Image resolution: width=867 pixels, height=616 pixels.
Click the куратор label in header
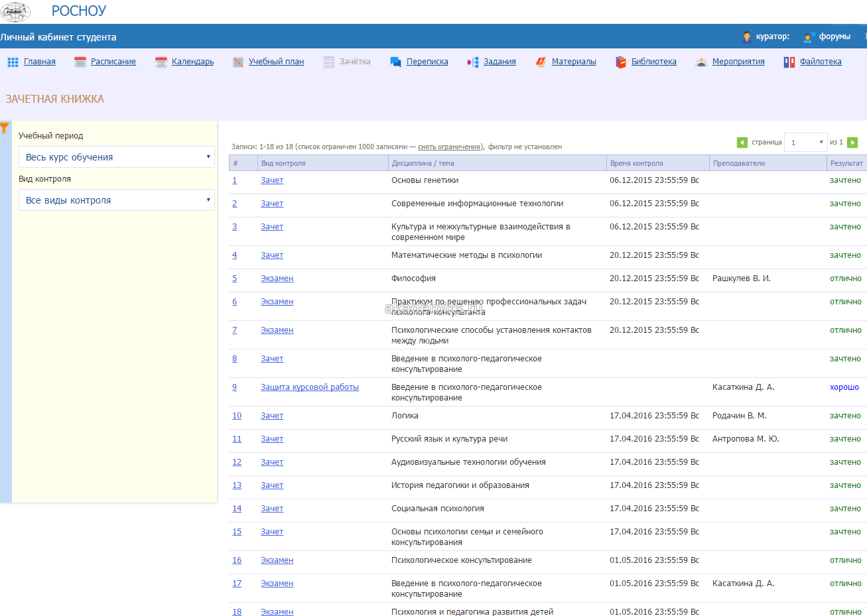coord(773,36)
